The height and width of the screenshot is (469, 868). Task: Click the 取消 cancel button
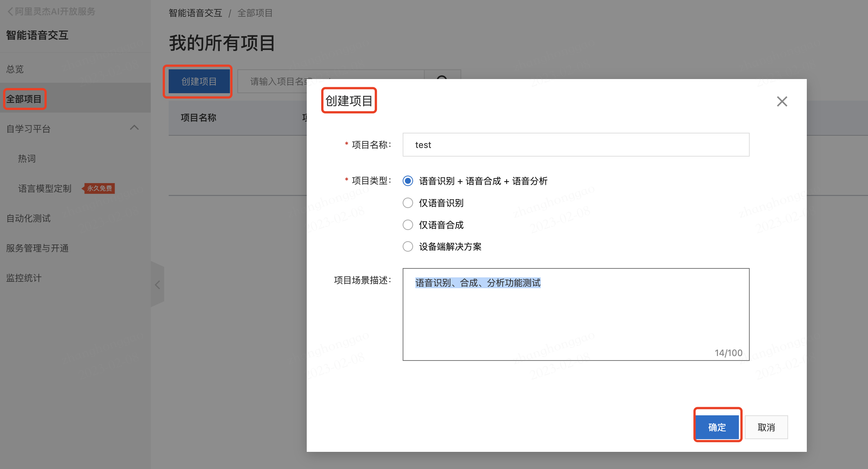(x=766, y=427)
